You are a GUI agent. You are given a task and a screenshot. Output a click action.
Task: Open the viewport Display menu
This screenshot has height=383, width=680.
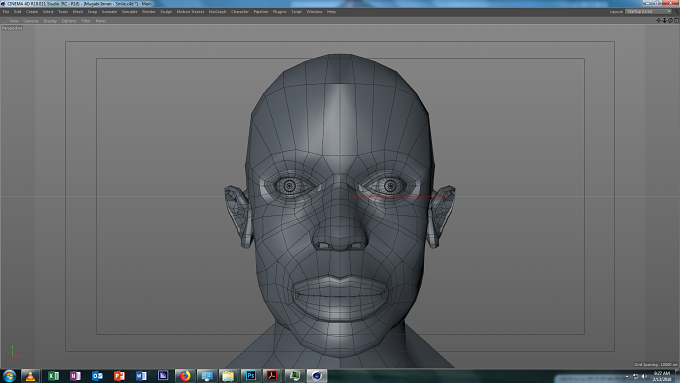pos(50,21)
